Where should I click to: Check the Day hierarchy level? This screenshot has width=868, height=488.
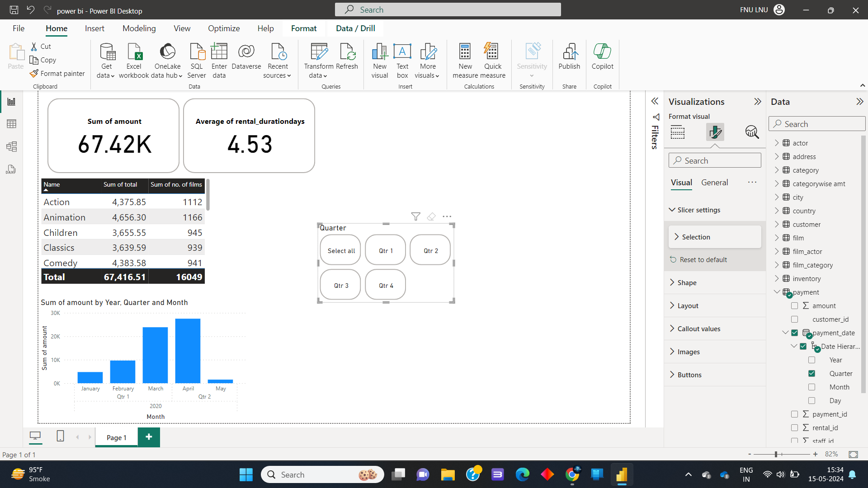(811, 401)
